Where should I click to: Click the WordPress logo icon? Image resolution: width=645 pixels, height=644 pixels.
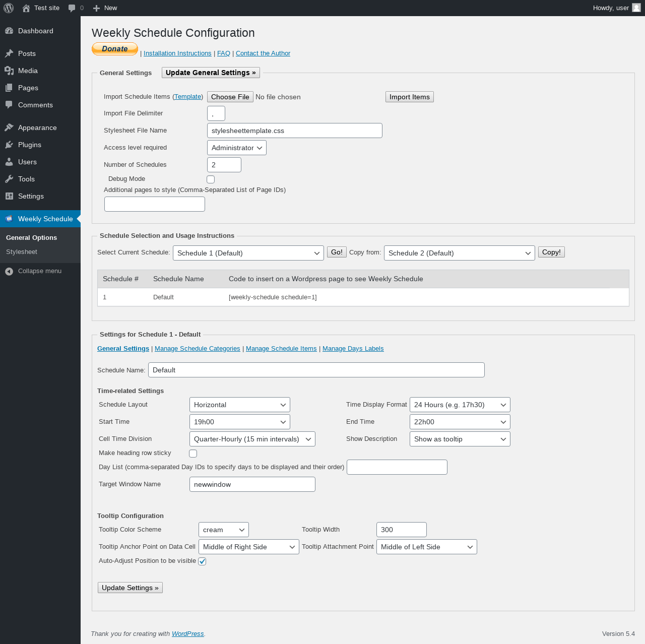pos(9,8)
